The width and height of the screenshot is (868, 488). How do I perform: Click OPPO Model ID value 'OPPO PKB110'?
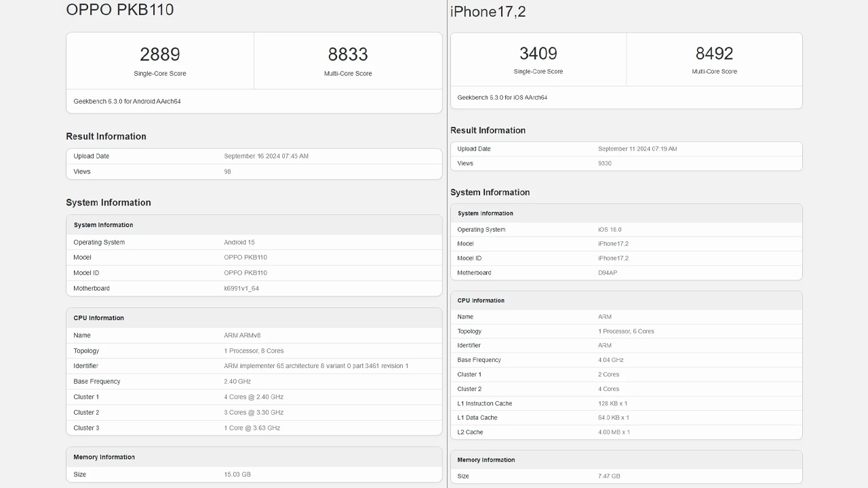point(245,273)
